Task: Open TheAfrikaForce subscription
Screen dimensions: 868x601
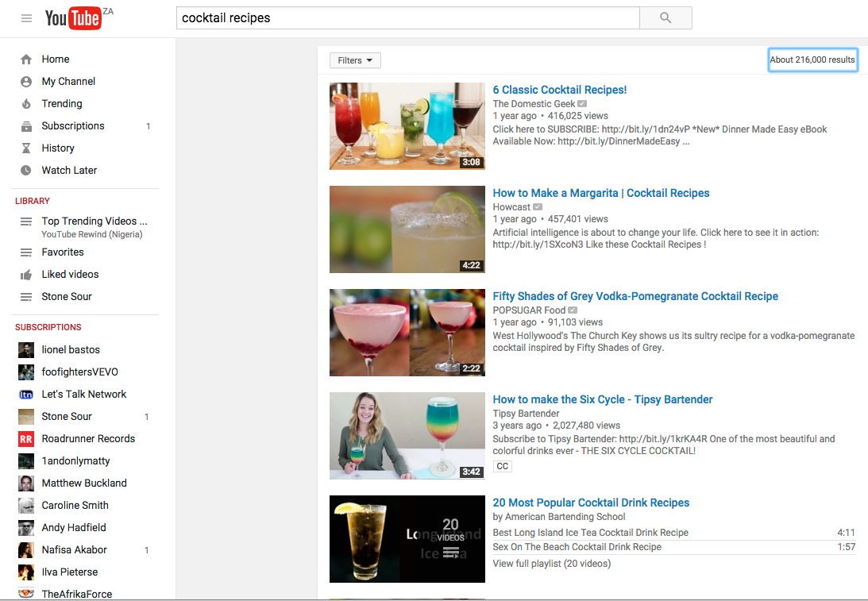Action: (x=77, y=594)
